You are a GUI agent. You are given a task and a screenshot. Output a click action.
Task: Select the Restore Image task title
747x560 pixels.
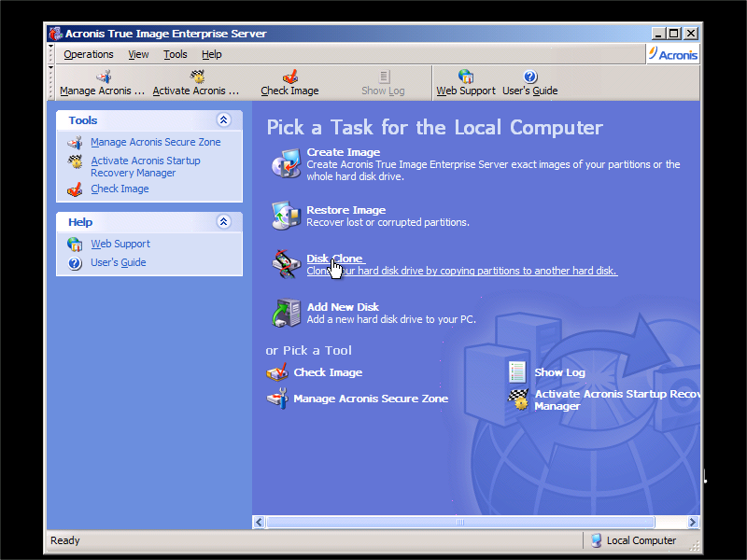(345, 210)
